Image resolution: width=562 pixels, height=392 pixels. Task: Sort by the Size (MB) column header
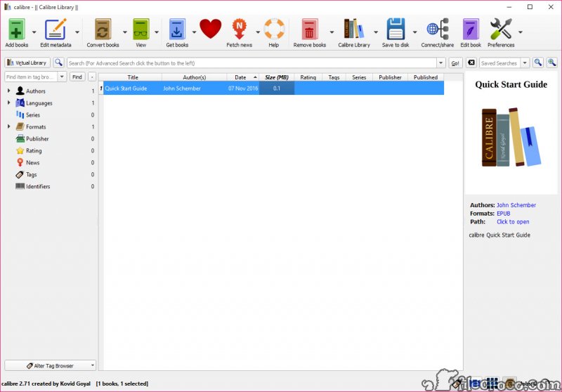point(277,77)
